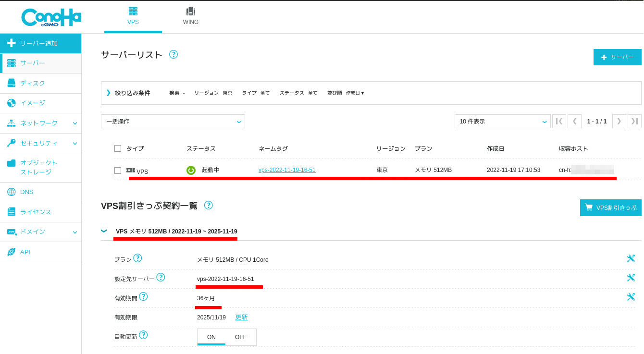This screenshot has width=644, height=354.
Task: Open ネットワーク in the sidebar menu
Action: click(41, 123)
